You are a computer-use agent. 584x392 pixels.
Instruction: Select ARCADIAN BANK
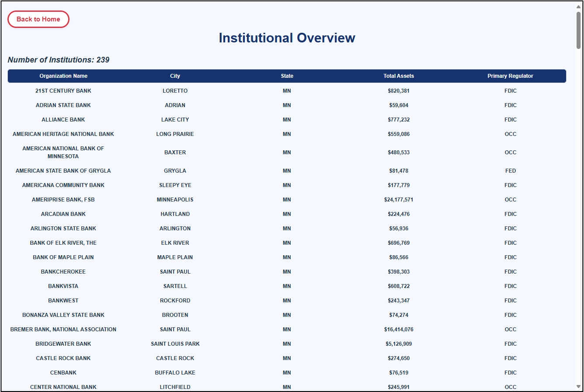[x=63, y=214]
